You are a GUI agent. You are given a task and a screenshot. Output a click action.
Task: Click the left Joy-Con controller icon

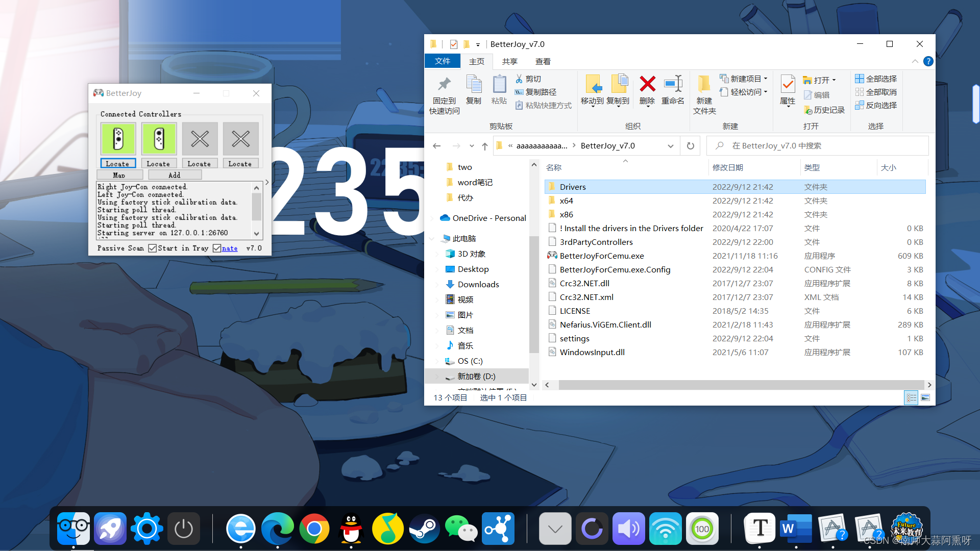click(x=118, y=139)
